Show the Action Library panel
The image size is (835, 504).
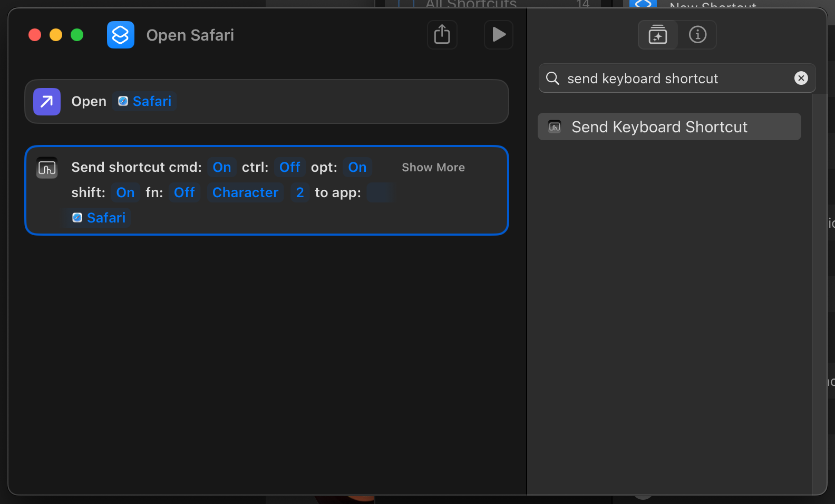pos(658,35)
